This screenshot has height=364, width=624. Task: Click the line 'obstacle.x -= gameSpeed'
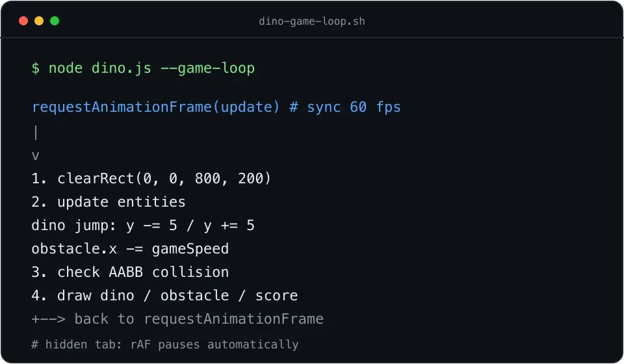coord(130,249)
